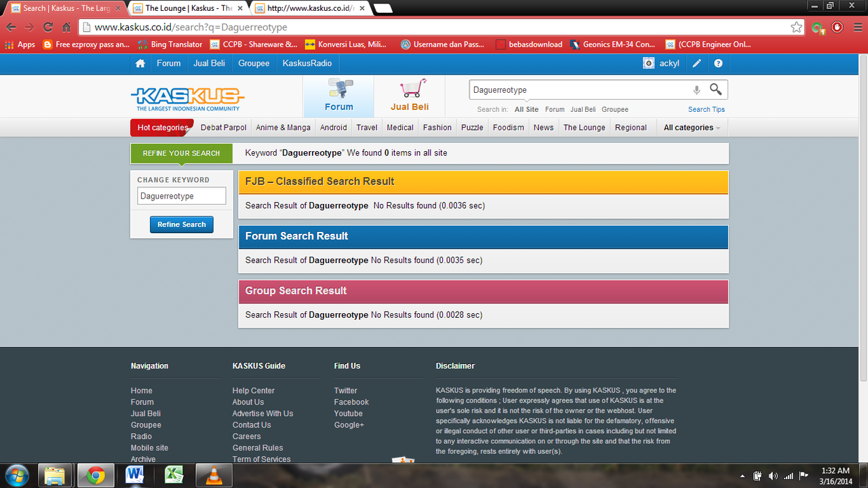868x488 pixels.
Task: Open the network signal tray icon
Action: (788, 476)
